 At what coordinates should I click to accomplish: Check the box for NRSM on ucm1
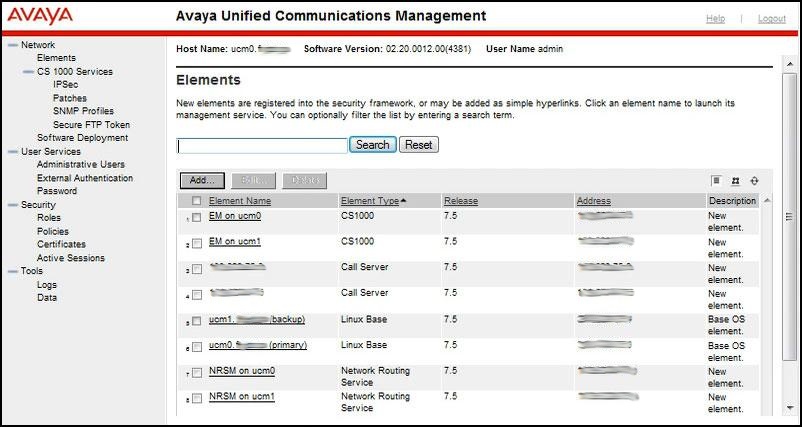pos(197,398)
